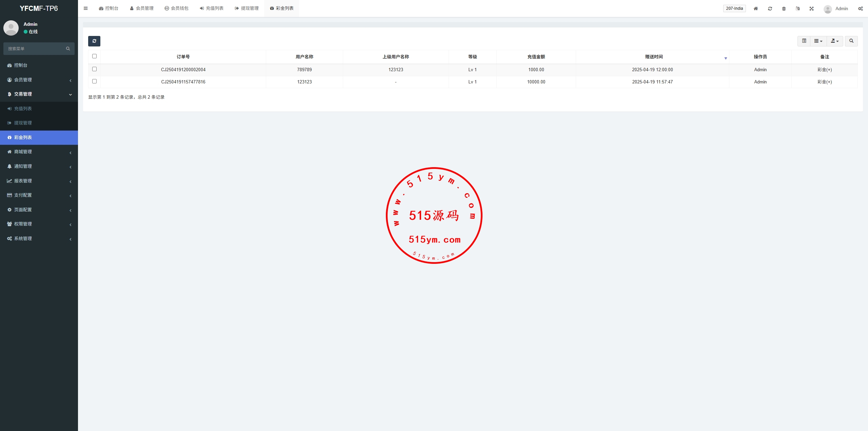This screenshot has height=431, width=868.
Task: Click the 207-India site selector button
Action: coord(734,8)
